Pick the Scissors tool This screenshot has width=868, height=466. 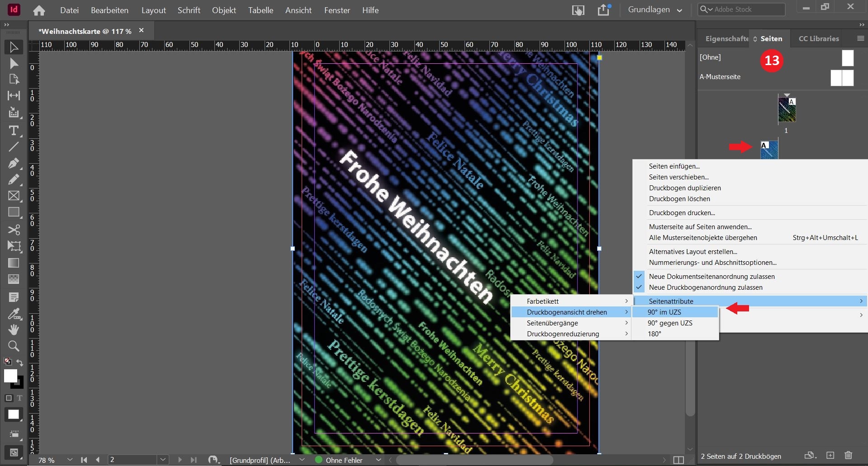click(x=14, y=230)
